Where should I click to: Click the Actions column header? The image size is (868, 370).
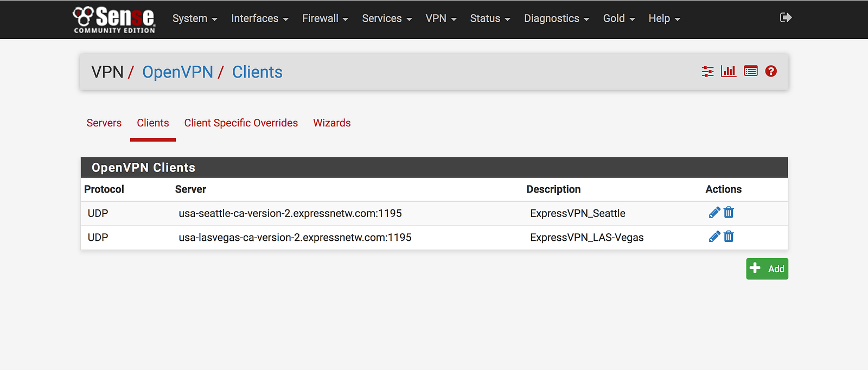(x=724, y=189)
